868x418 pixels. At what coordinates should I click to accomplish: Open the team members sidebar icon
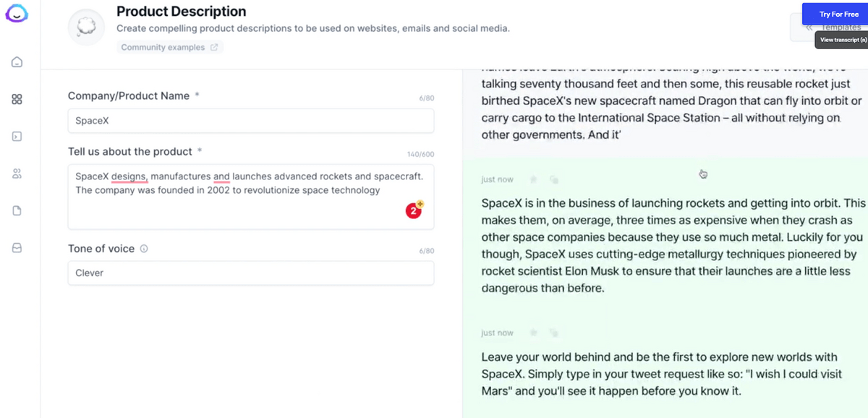pyautogui.click(x=17, y=174)
